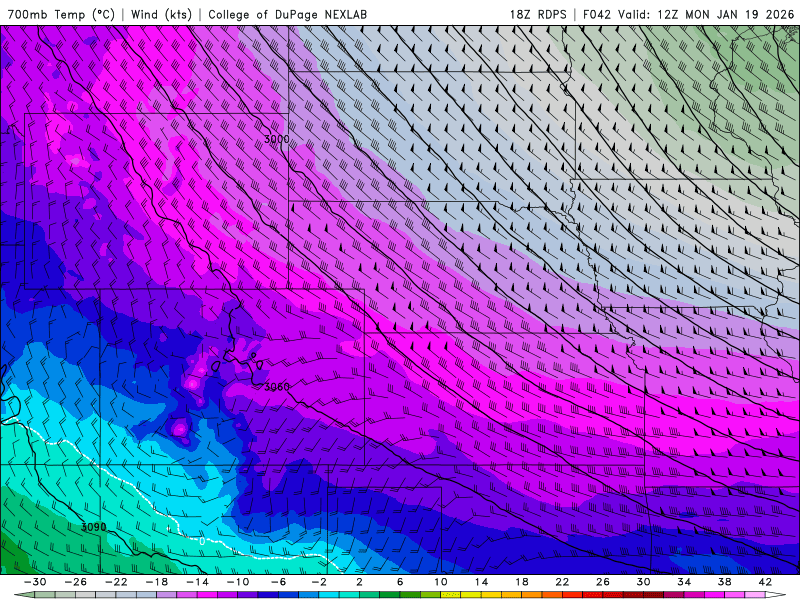Image resolution: width=800 pixels, height=600 pixels.
Task: Click the '-10' color scale label
Action: [x=237, y=582]
